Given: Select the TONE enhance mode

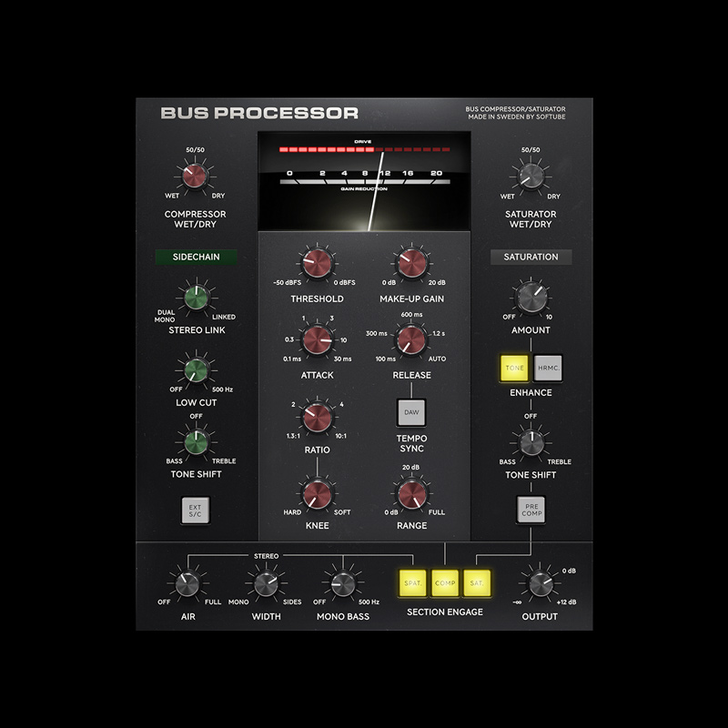Looking at the screenshot, I should [514, 368].
